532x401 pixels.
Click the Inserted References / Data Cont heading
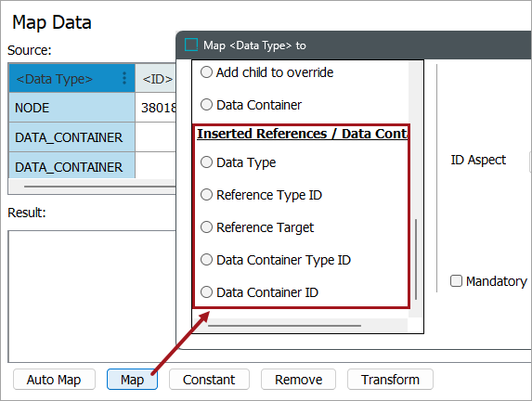pos(302,134)
